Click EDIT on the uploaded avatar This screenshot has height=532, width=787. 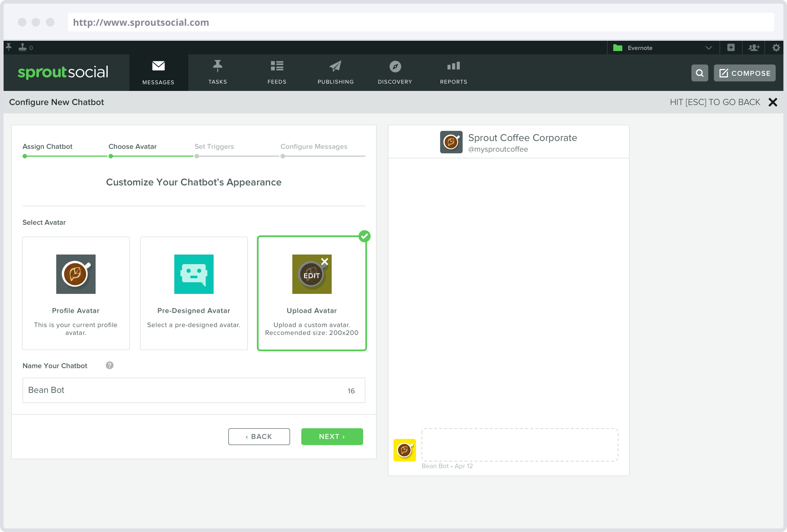click(x=312, y=276)
